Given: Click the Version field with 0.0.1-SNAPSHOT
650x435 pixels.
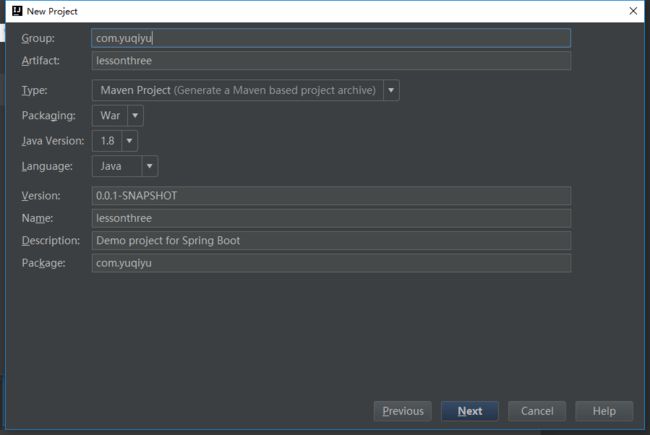Looking at the screenshot, I should [x=331, y=196].
